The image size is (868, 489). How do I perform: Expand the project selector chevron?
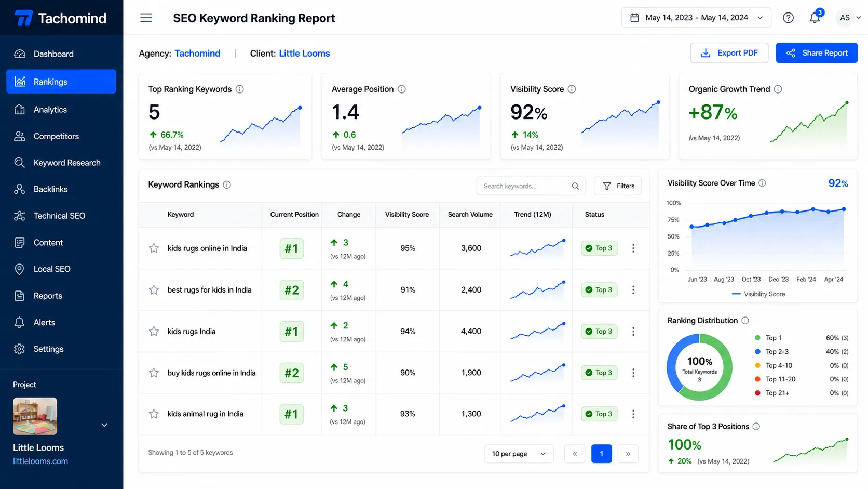(104, 425)
